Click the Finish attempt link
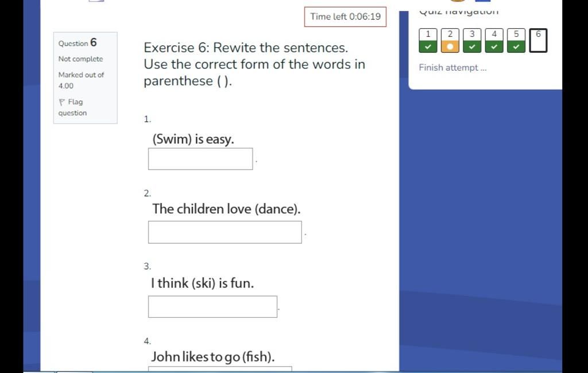This screenshot has width=588, height=373. tap(452, 68)
